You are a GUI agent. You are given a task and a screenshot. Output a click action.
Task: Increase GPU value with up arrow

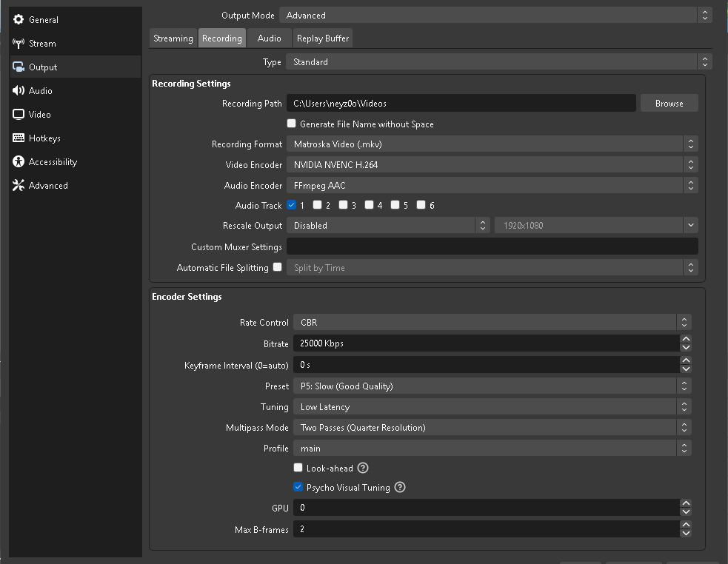tap(686, 503)
